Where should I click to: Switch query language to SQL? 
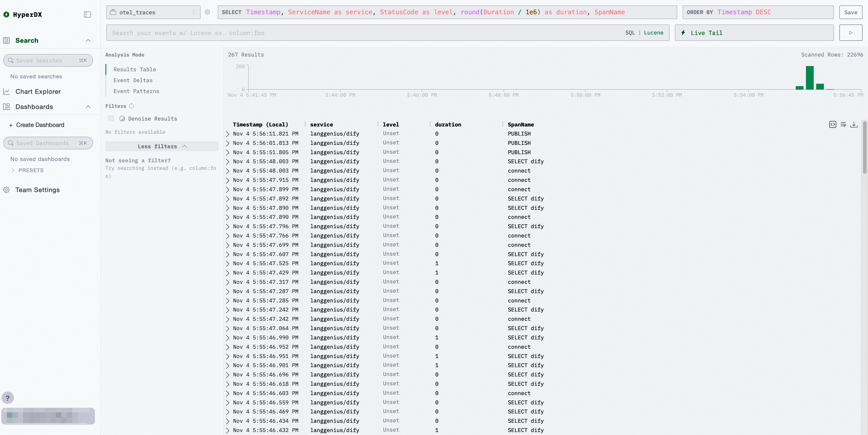[x=630, y=33]
